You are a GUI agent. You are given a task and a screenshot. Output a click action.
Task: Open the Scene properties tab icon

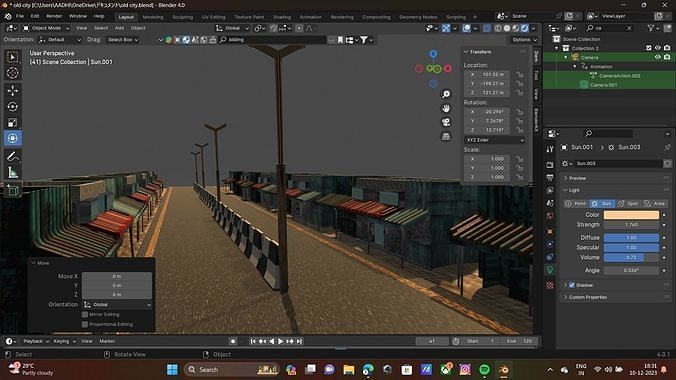[550, 203]
